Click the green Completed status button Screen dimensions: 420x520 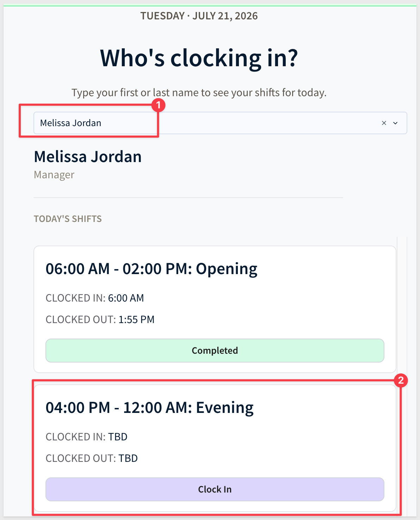click(215, 351)
